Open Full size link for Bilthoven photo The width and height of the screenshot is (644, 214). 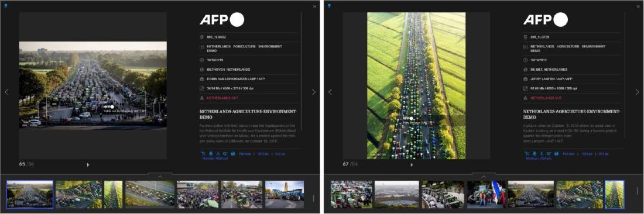pyautogui.click(x=245, y=154)
